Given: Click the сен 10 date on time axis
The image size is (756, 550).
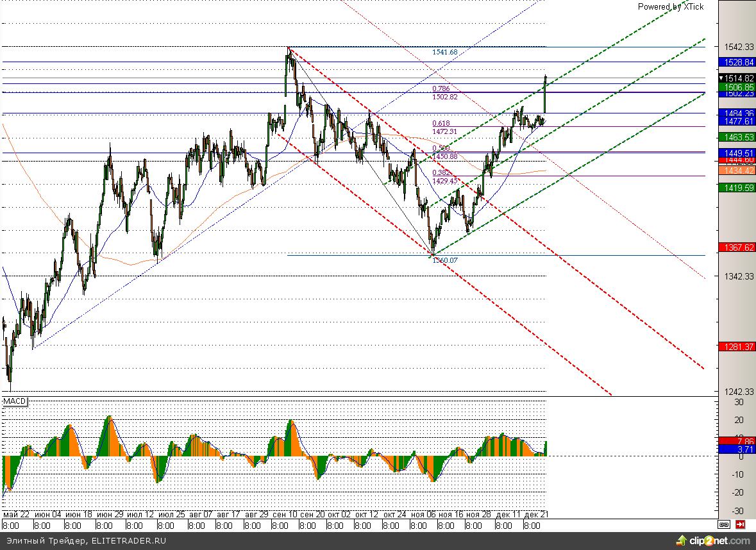Looking at the screenshot, I should click(x=285, y=514).
